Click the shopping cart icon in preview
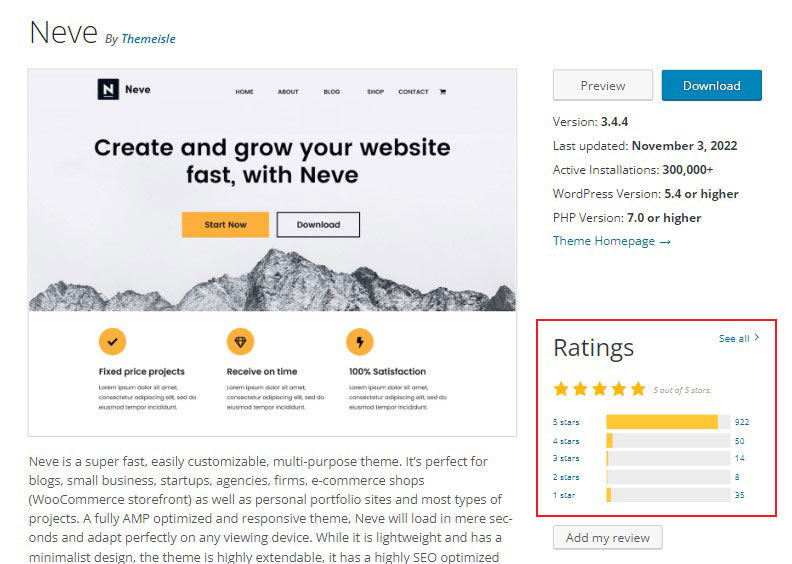 coord(442,91)
